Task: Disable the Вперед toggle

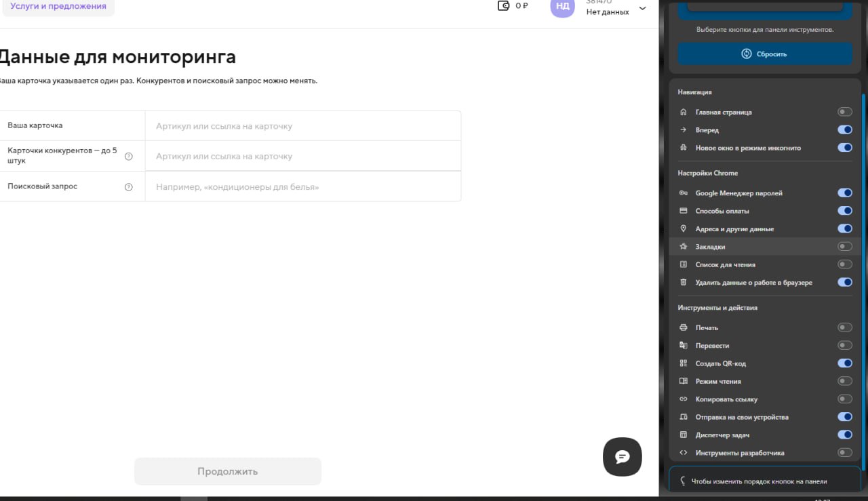Action: point(845,129)
